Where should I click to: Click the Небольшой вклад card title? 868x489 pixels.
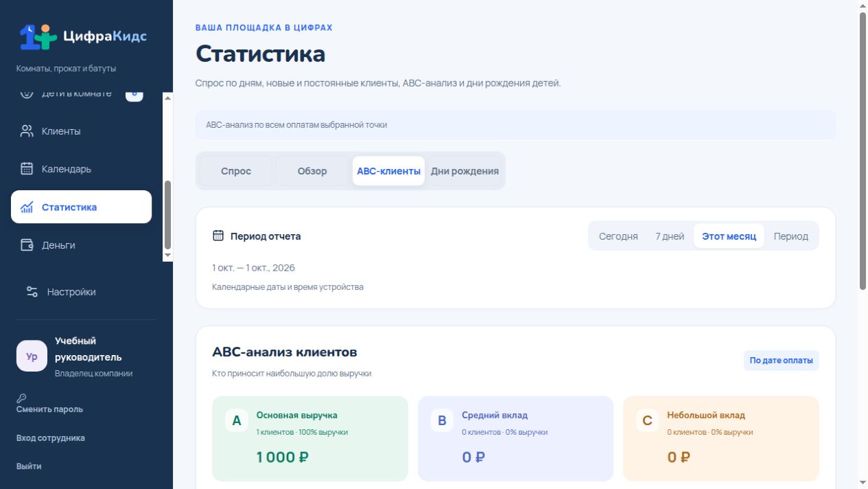coord(706,415)
